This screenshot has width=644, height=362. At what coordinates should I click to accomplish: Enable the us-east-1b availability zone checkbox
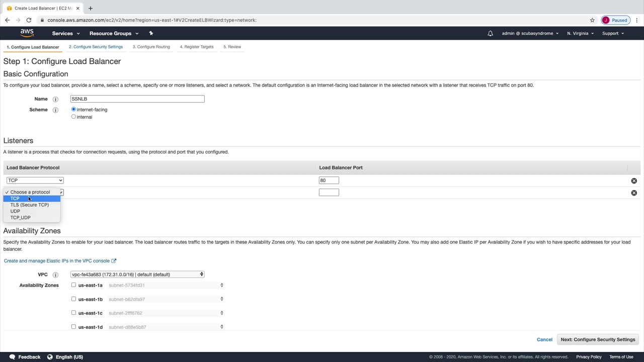tap(73, 299)
